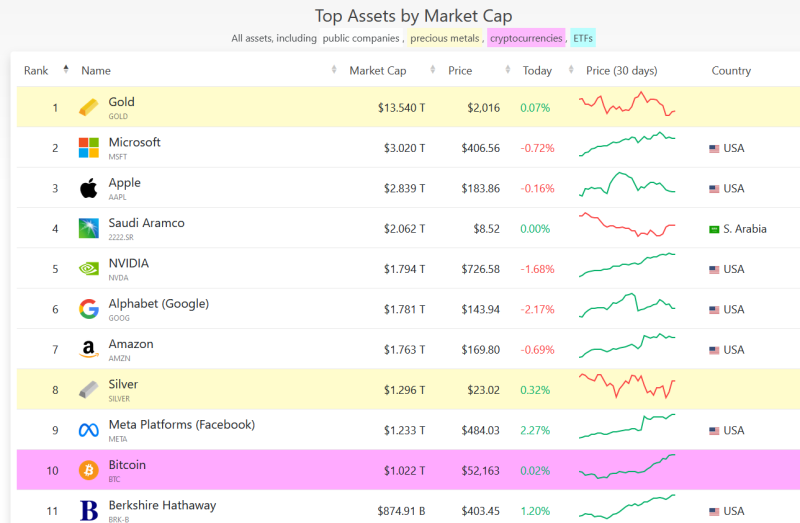Sort table using Today column arrows
The width and height of the screenshot is (800, 523).
(571, 69)
